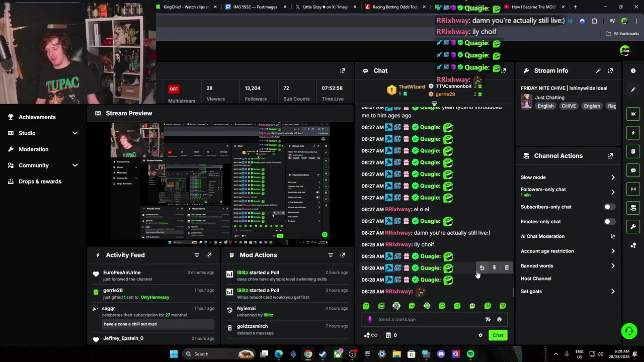Expand Followers-only chat settings

[612, 192]
